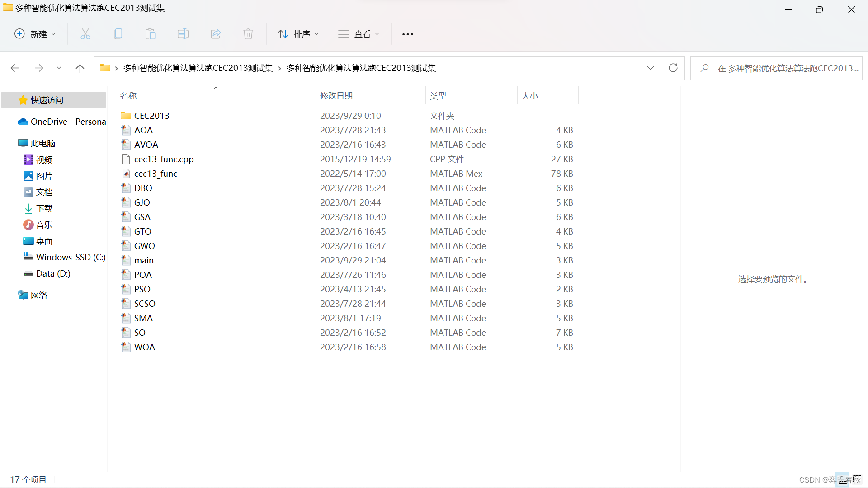This screenshot has height=488, width=868.
Task: Click the Delete trash icon
Action: click(x=248, y=34)
